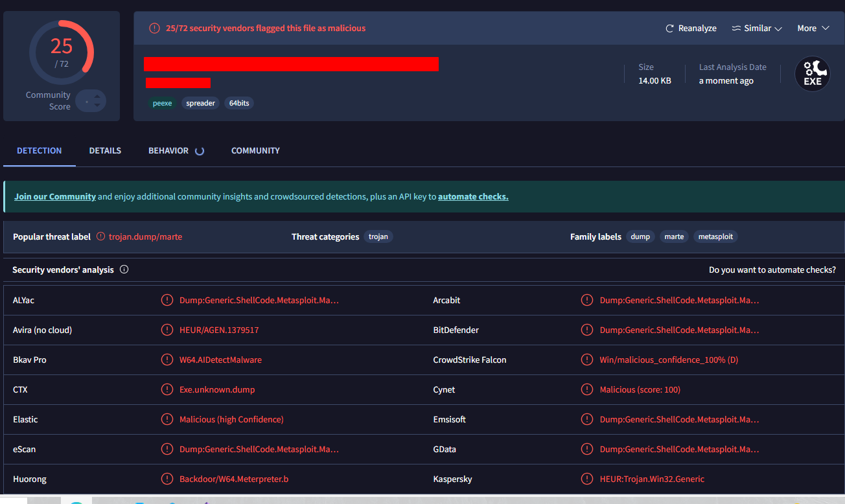Click the info icon beside Security vendors' analysis
845x504 pixels.
pyautogui.click(x=124, y=269)
